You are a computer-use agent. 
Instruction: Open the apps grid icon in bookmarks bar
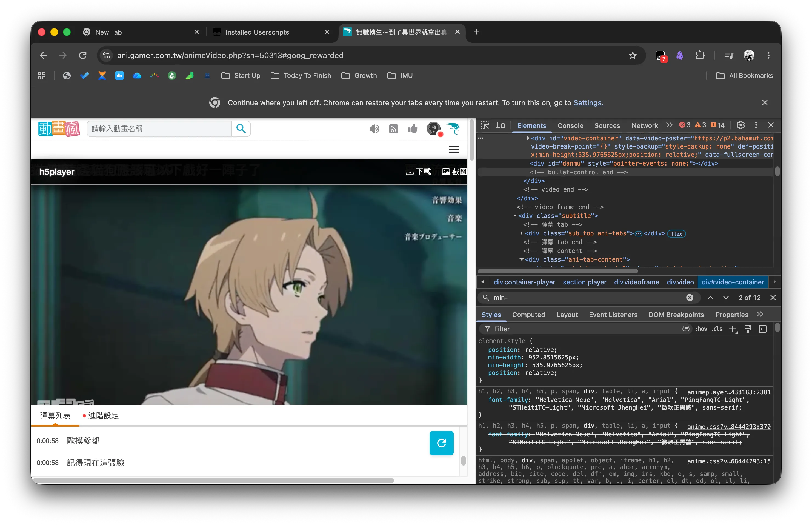point(42,75)
